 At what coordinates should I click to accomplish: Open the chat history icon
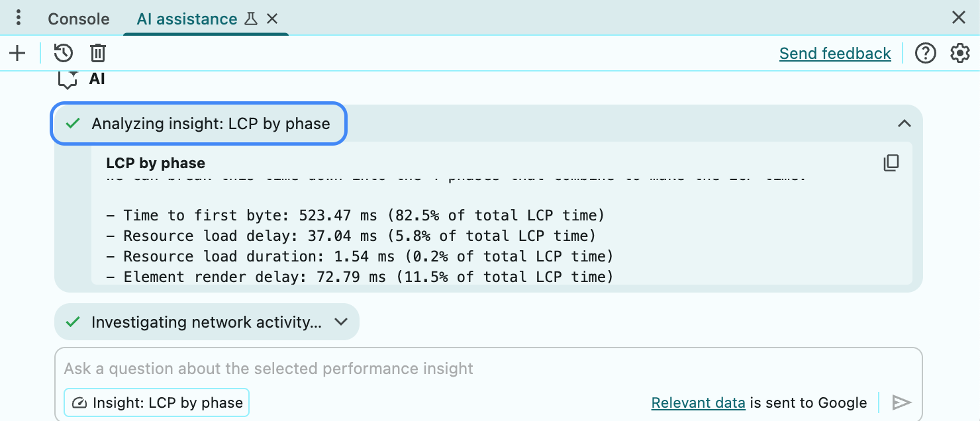tap(64, 53)
